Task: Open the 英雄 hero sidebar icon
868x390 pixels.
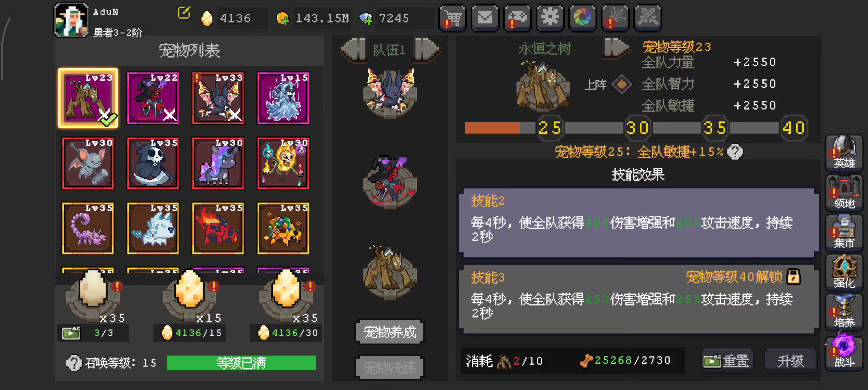Action: [x=844, y=152]
